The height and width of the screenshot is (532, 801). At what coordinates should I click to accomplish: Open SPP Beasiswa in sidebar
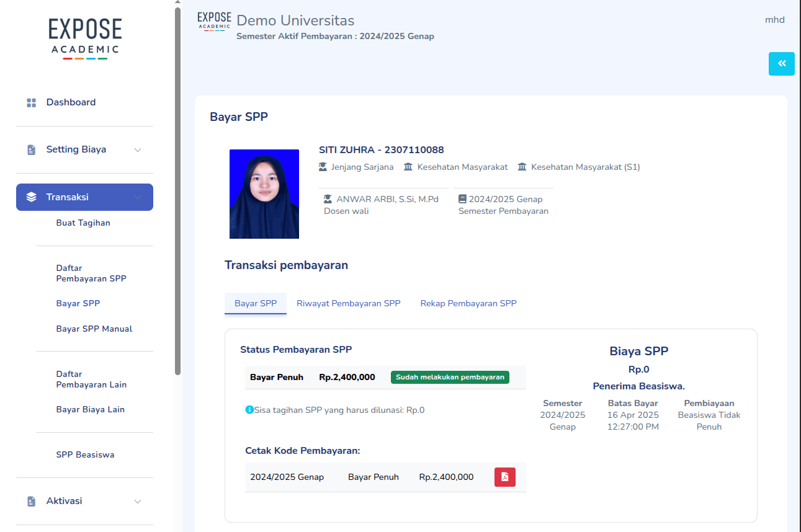click(85, 454)
